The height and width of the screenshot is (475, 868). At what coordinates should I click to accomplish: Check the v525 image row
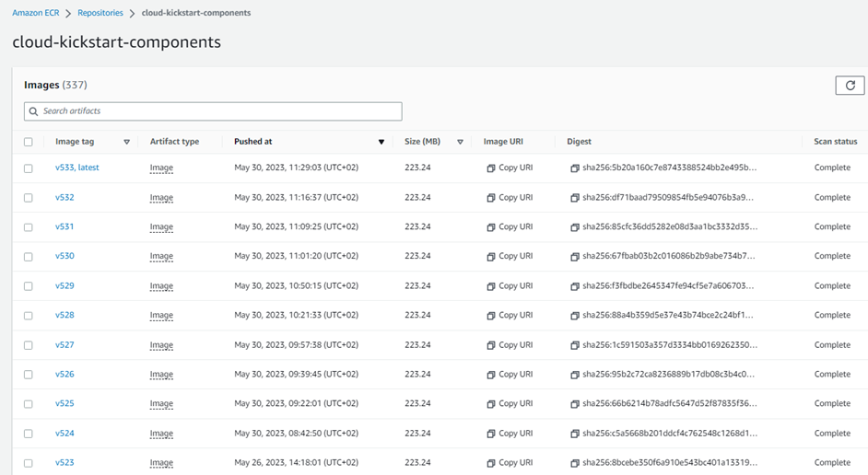point(29,404)
